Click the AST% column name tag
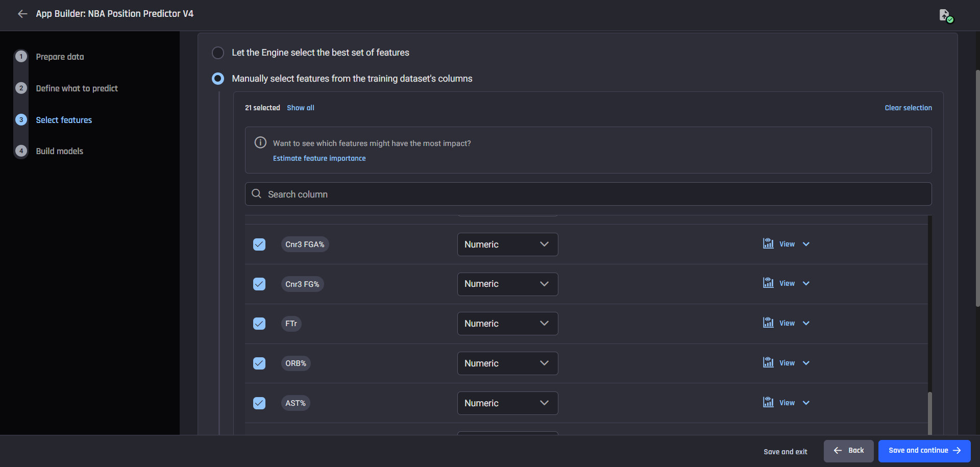Screen dimensions: 980x467 (x=296, y=403)
